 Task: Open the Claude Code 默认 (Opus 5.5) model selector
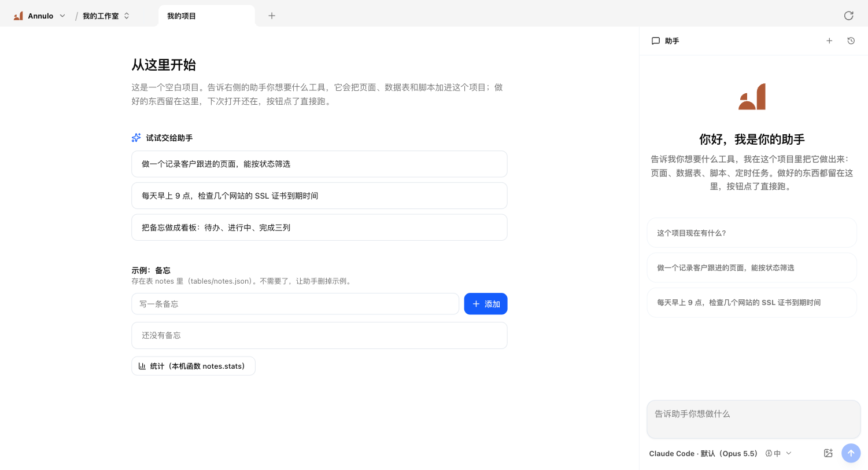703,453
